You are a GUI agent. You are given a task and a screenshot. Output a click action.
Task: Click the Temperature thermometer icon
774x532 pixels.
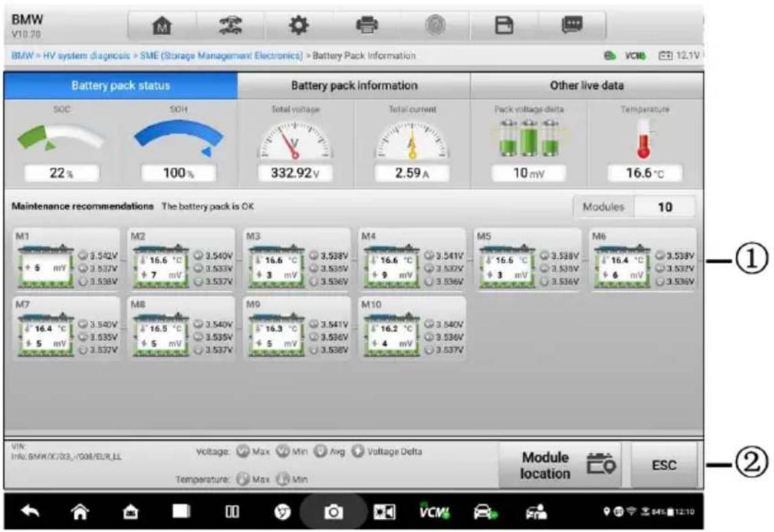(x=644, y=140)
